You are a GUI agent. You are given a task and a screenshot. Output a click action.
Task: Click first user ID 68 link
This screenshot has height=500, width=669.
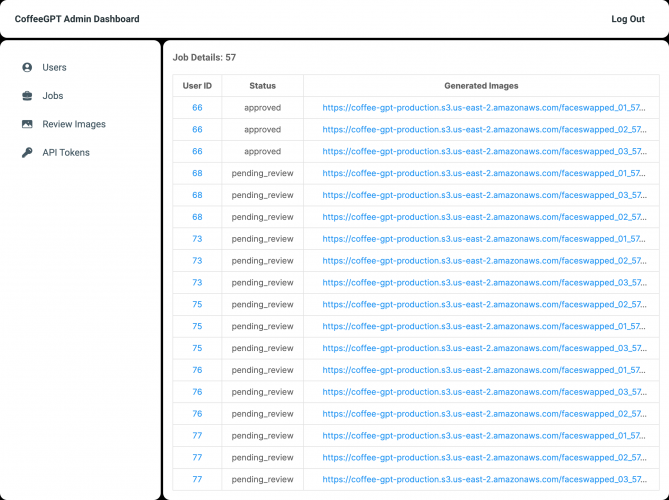point(197,173)
